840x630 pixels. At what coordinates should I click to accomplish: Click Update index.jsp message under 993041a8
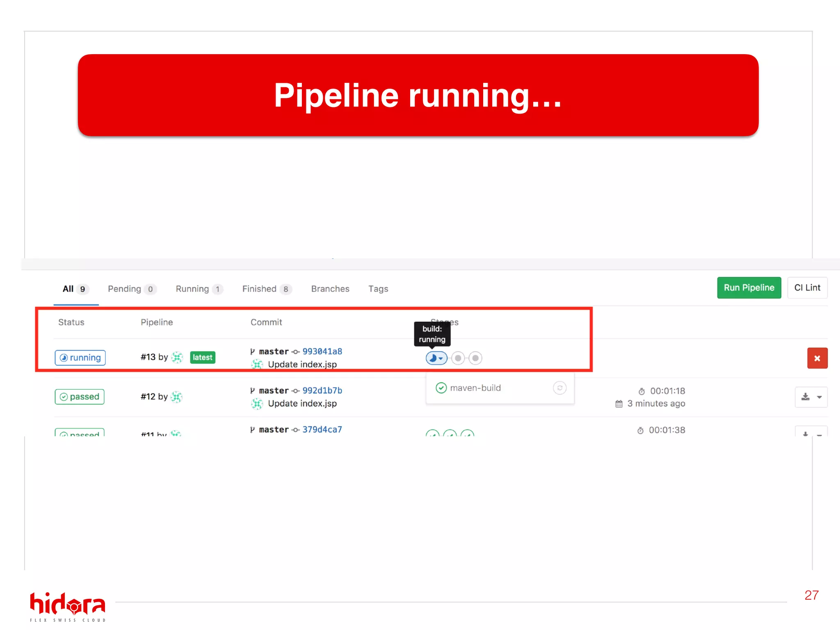pyautogui.click(x=302, y=364)
